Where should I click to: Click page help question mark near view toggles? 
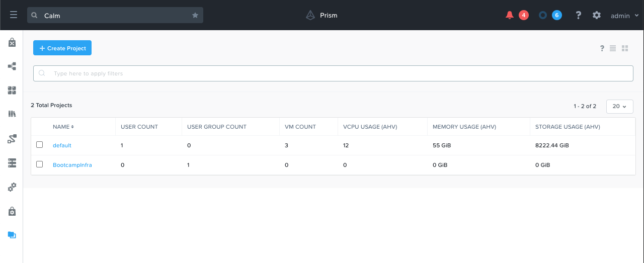[x=602, y=48]
